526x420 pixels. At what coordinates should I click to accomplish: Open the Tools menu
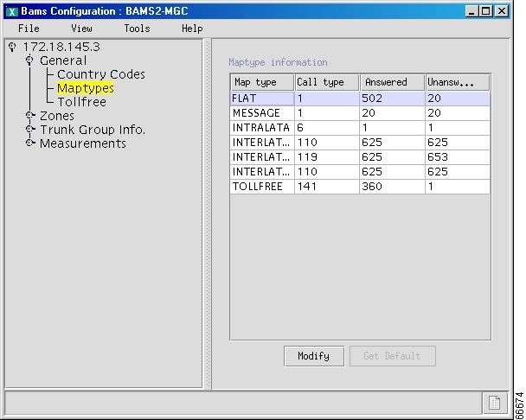pyautogui.click(x=137, y=29)
